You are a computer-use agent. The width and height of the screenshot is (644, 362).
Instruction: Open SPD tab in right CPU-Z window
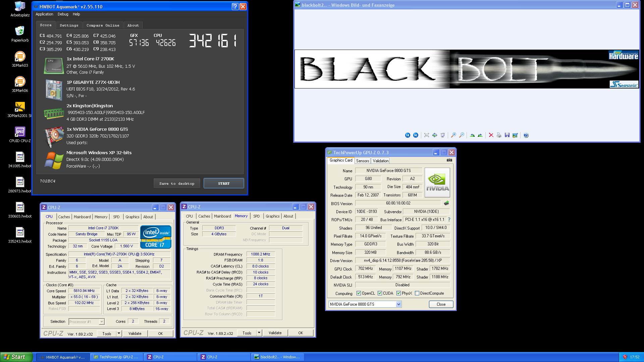tap(256, 216)
